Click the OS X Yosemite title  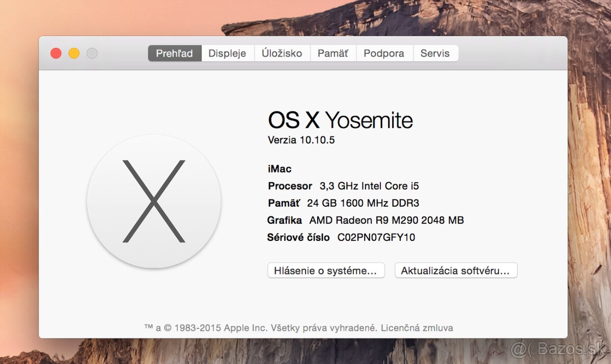point(340,120)
